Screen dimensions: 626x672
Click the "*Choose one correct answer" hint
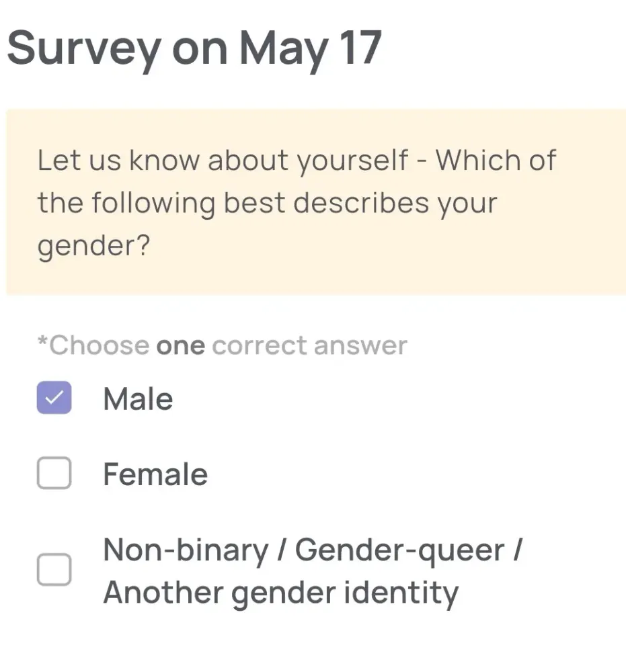point(222,345)
